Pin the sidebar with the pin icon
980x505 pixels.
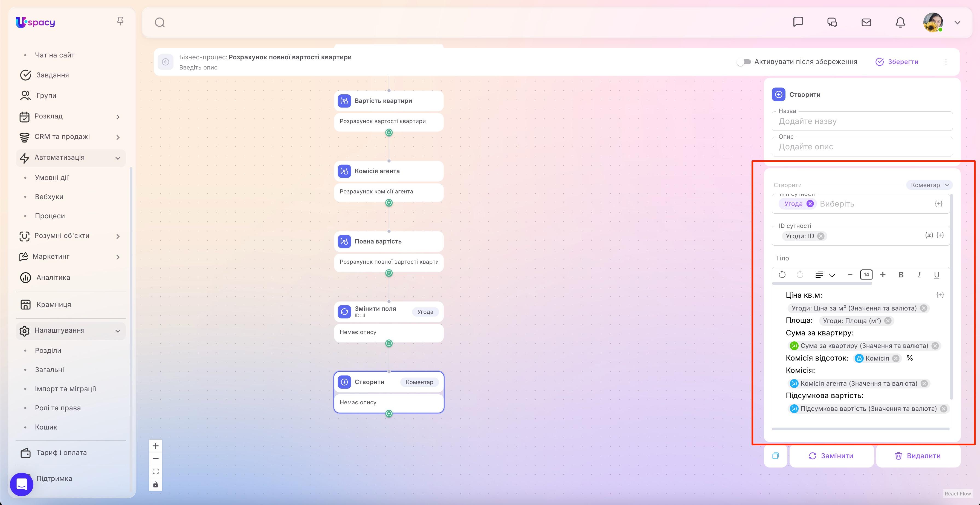120,21
